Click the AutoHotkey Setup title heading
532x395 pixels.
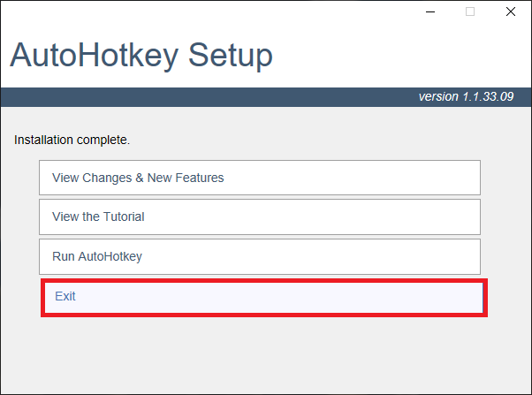click(141, 56)
